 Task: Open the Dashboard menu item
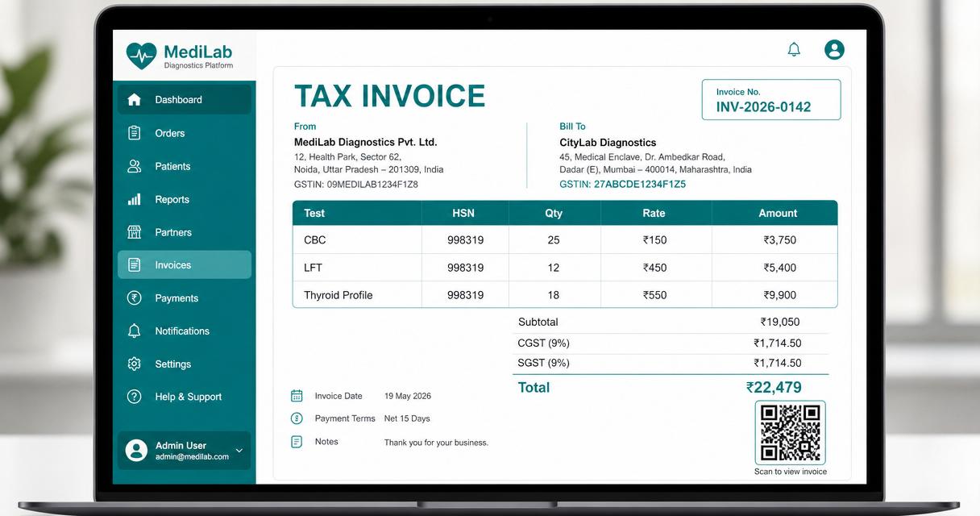pyautogui.click(x=185, y=100)
